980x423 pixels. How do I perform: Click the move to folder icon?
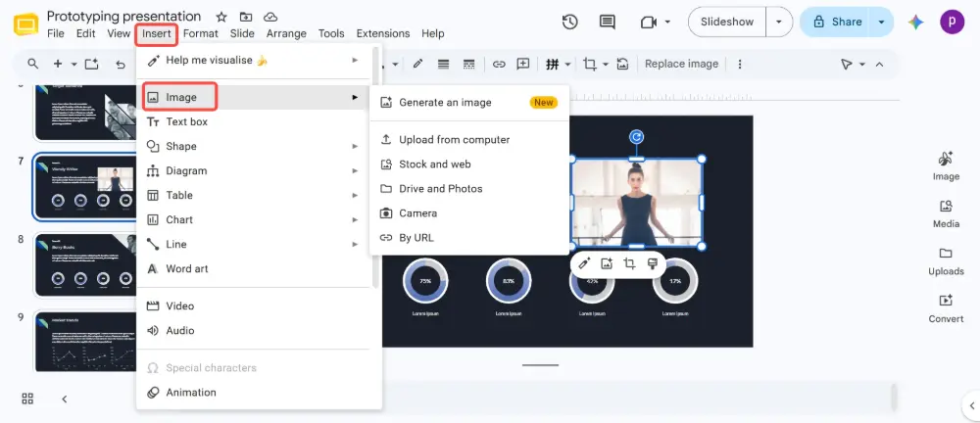coord(246,17)
